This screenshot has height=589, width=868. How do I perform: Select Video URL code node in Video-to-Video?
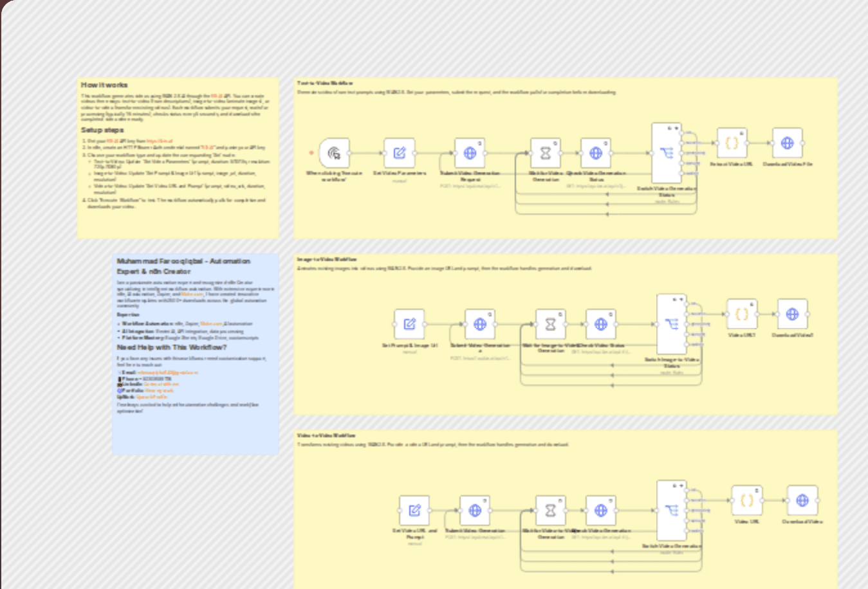(747, 500)
